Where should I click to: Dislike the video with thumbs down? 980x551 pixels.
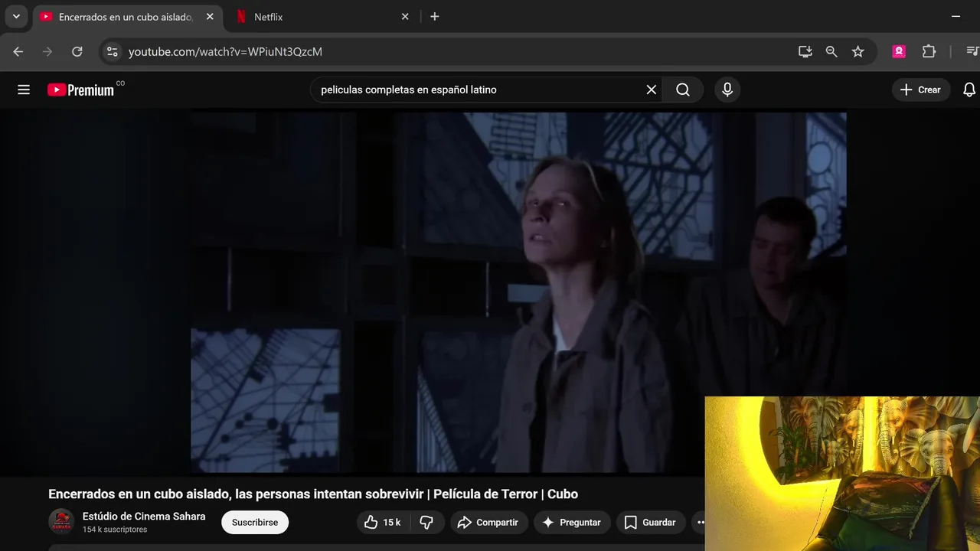[427, 522]
